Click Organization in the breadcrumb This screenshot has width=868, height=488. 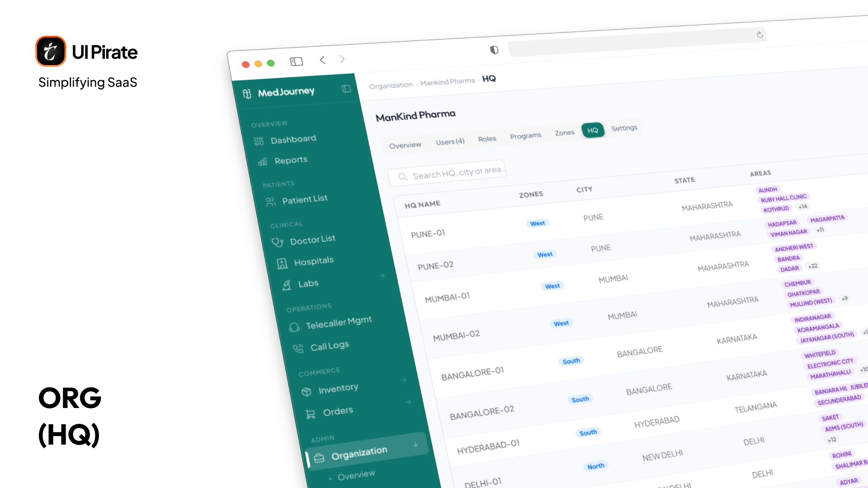[391, 85]
